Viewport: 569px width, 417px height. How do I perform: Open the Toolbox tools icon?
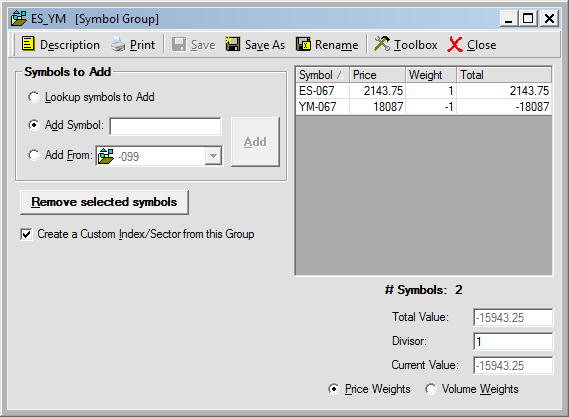pyautogui.click(x=382, y=44)
